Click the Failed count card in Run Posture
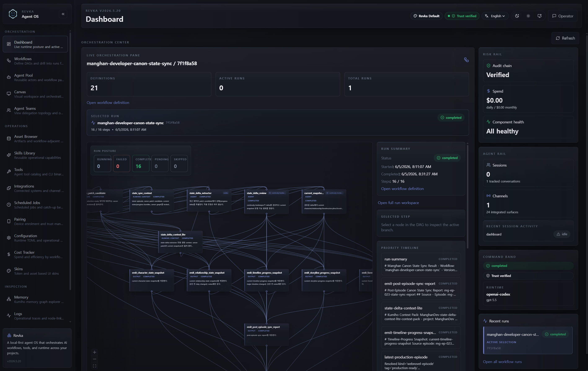The image size is (588, 371). click(x=122, y=163)
